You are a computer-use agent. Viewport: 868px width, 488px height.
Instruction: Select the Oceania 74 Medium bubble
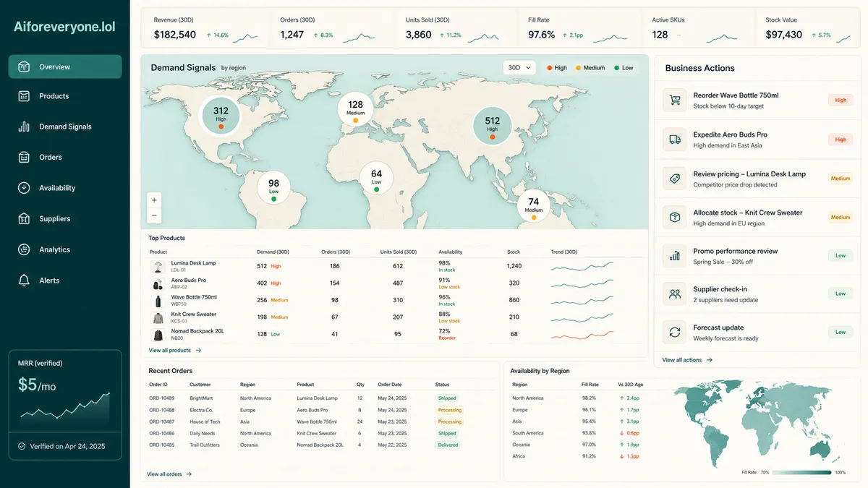point(534,206)
